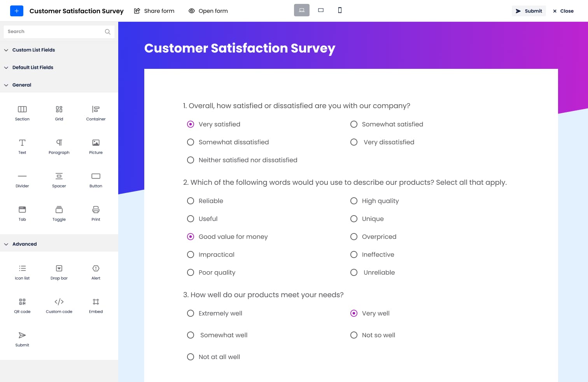
Task: Select the 'Somewhat satisfied' radio option
Action: [354, 124]
